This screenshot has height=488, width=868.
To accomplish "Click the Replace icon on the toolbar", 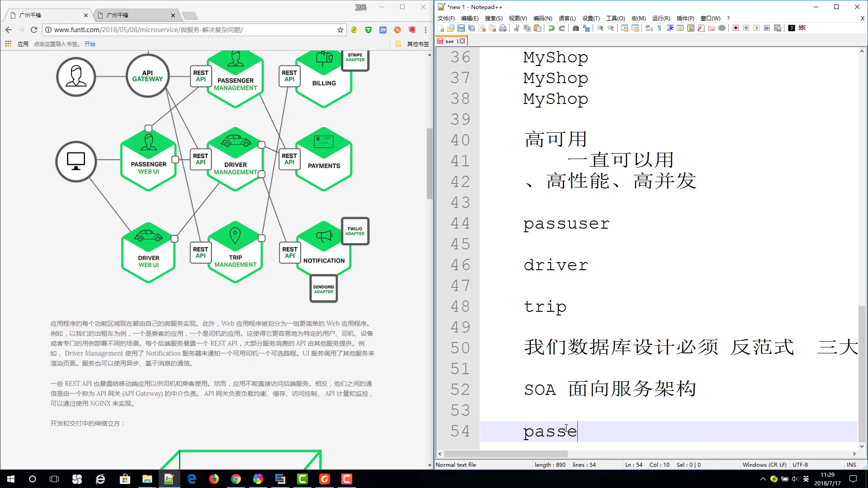I will click(586, 28).
